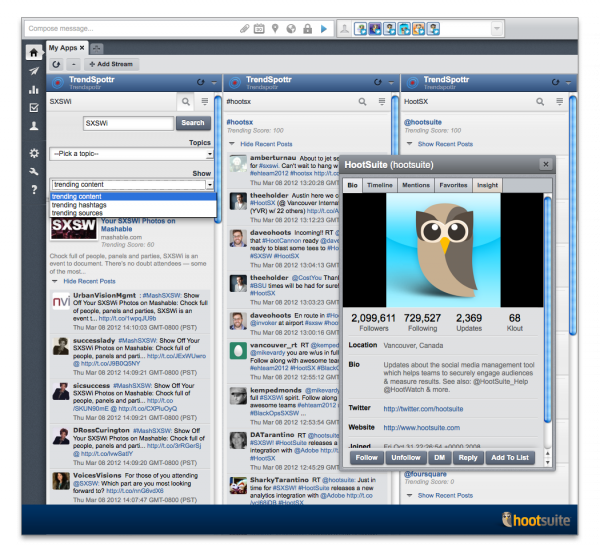
Task: Open the Show trending content dropdown
Action: click(131, 185)
